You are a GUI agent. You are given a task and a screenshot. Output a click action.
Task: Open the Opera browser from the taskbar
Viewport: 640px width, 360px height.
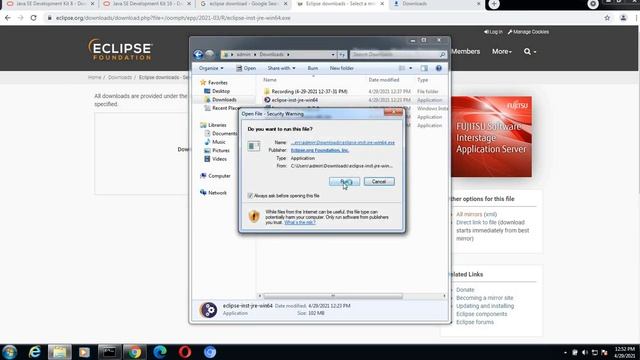tap(184, 352)
